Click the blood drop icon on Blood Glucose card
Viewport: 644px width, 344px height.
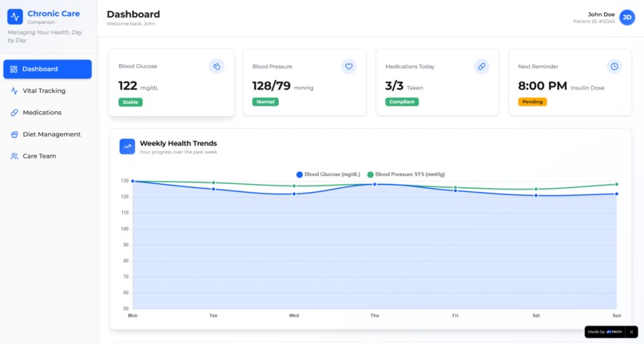217,66
